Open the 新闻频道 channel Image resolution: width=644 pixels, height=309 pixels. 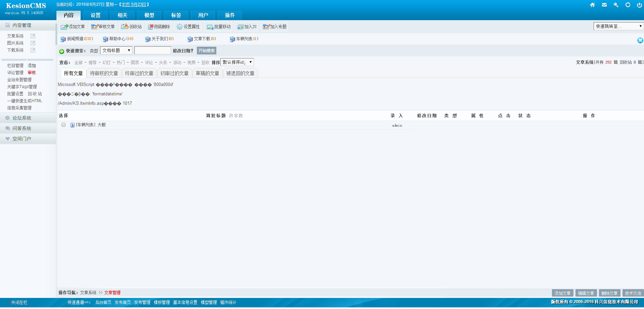coord(77,39)
